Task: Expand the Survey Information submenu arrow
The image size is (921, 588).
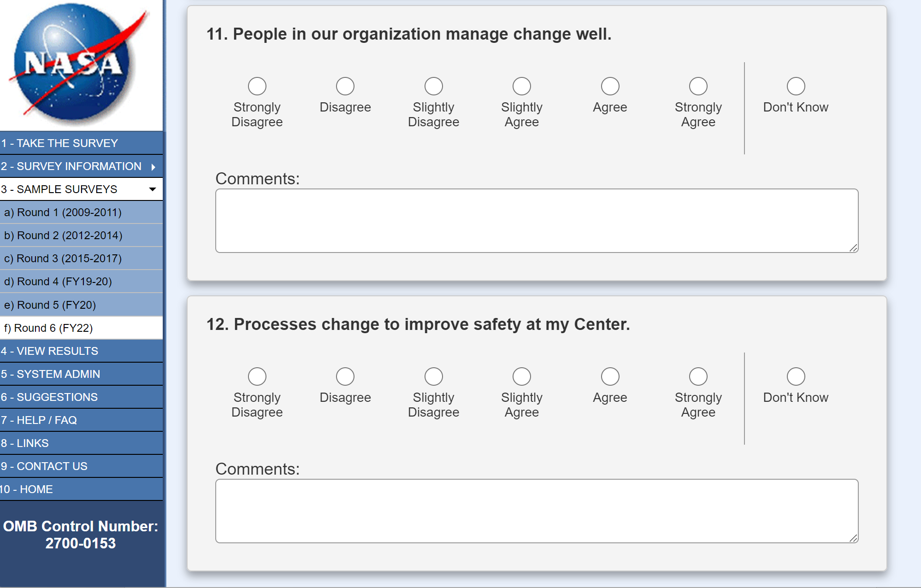Action: click(153, 167)
